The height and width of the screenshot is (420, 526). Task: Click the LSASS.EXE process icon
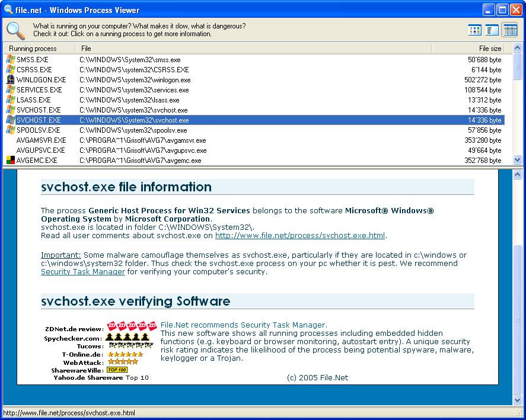click(x=11, y=100)
